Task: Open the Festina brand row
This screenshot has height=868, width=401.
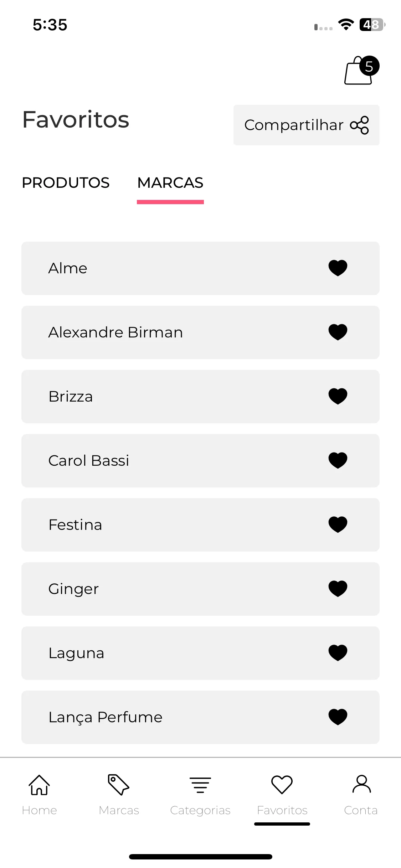Action: [200, 525]
